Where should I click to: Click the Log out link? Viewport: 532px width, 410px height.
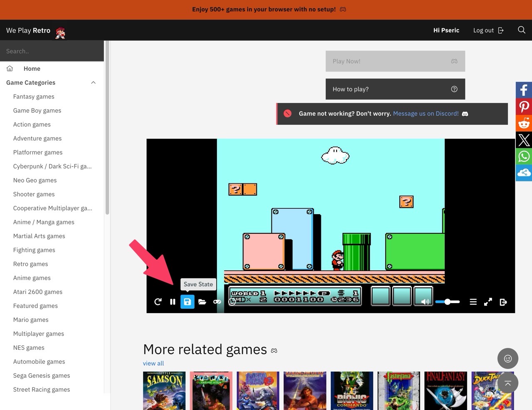[x=488, y=30]
